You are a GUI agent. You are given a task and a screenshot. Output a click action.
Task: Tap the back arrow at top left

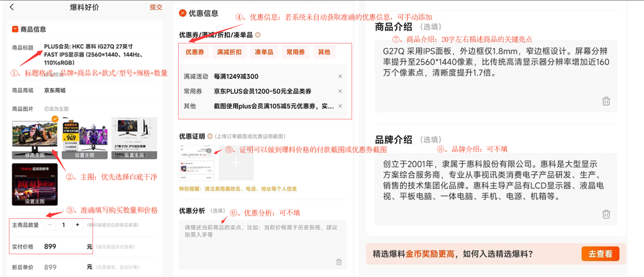click(12, 7)
